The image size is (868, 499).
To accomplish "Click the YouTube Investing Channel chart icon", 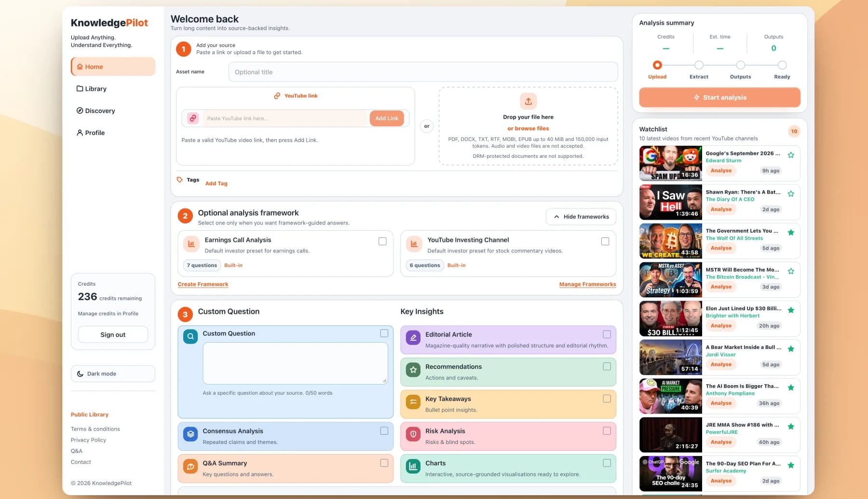I will pyautogui.click(x=414, y=244).
